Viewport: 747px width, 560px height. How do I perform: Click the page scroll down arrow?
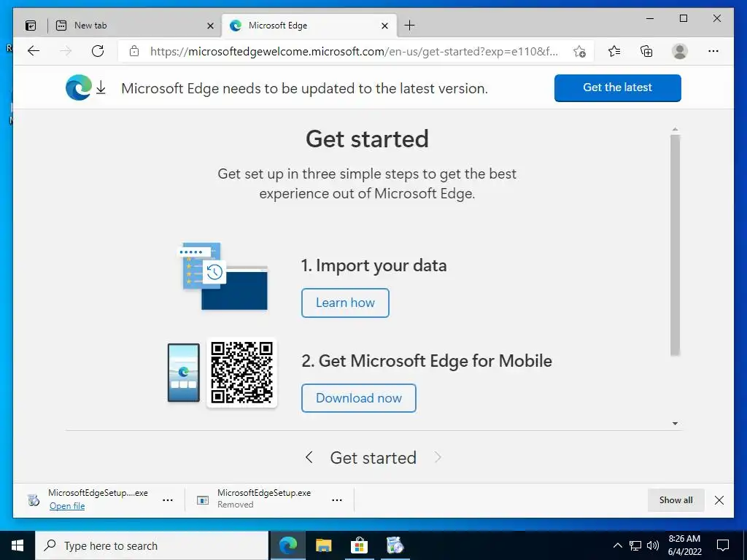(x=675, y=424)
